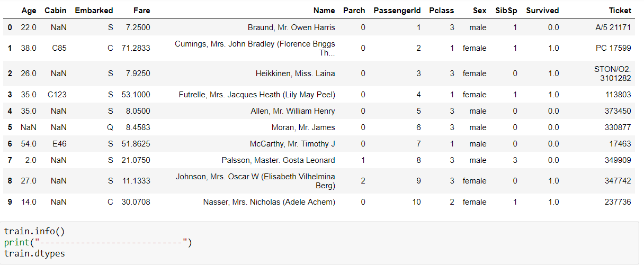The width and height of the screenshot is (644, 266).
Task: Click row index 9 label
Action: [x=10, y=202]
